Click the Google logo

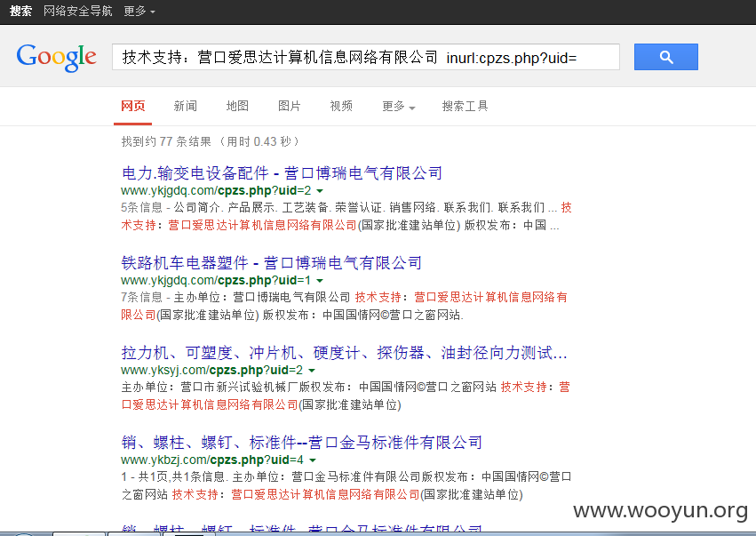coord(56,58)
